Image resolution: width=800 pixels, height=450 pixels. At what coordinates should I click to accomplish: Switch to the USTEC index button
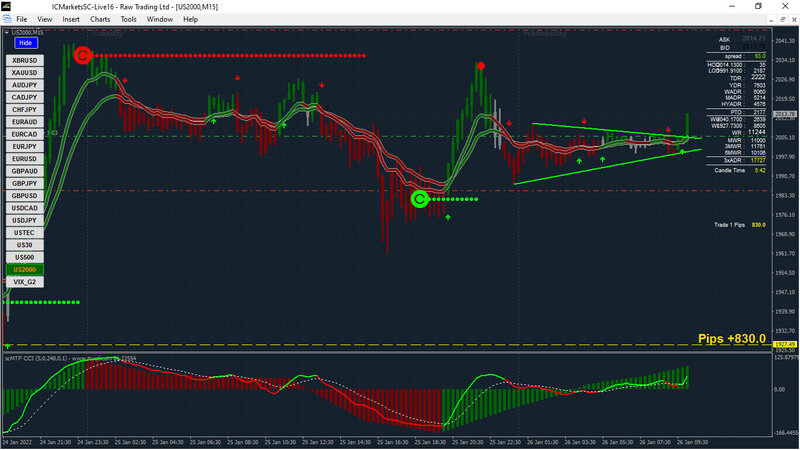(24, 233)
